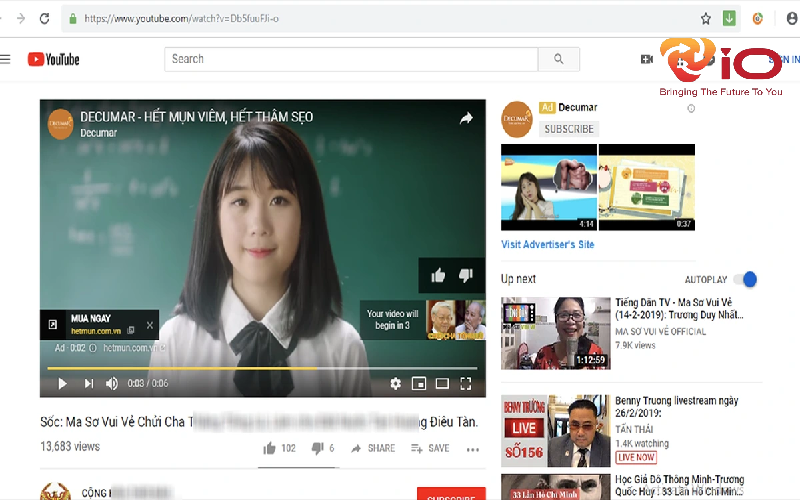Click Decumar logo in video player header

(60, 124)
